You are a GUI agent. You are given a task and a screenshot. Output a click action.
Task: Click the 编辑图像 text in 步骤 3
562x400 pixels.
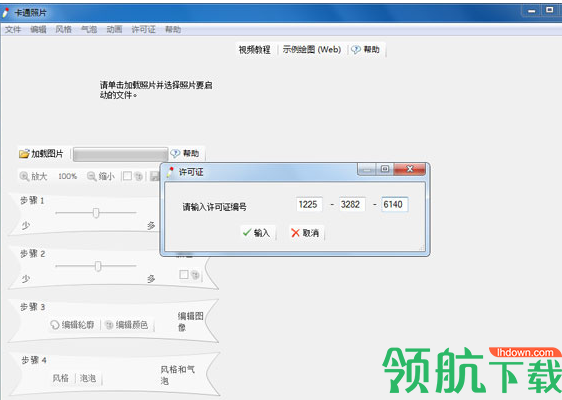pos(190,322)
